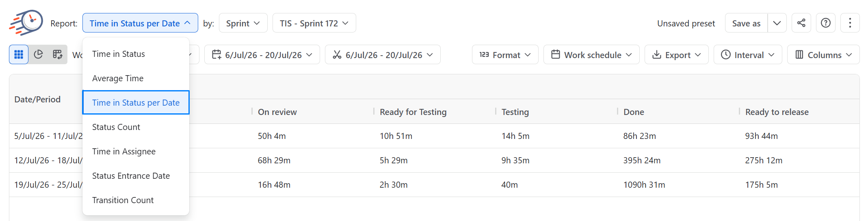The height and width of the screenshot is (221, 868).
Task: Click the Ready for Testing column header
Action: click(413, 112)
